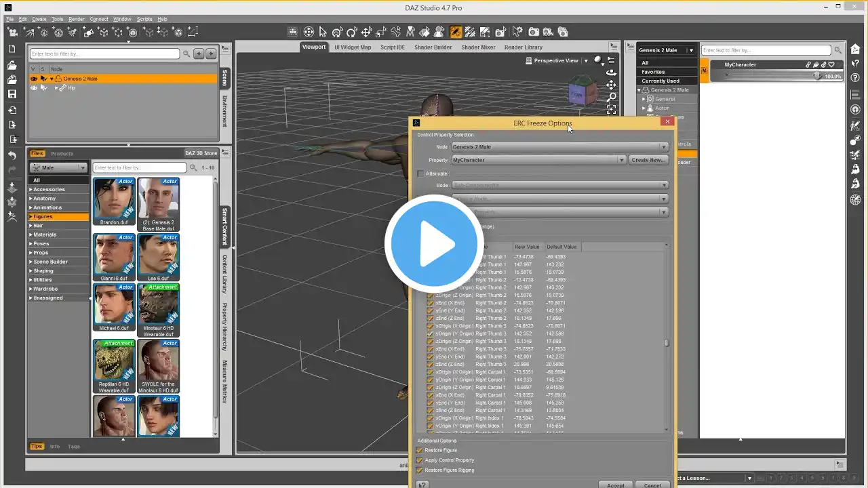Click the heart favorite icon on MyCharacter

coord(831,65)
